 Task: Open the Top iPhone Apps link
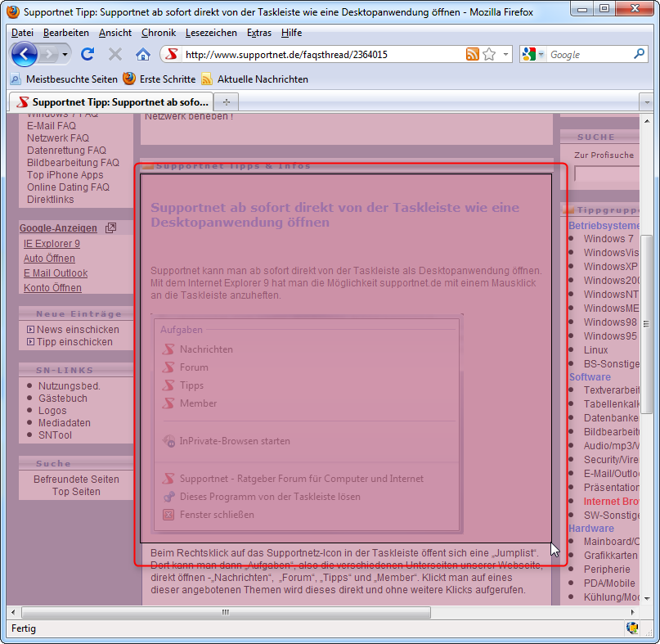coord(65,175)
